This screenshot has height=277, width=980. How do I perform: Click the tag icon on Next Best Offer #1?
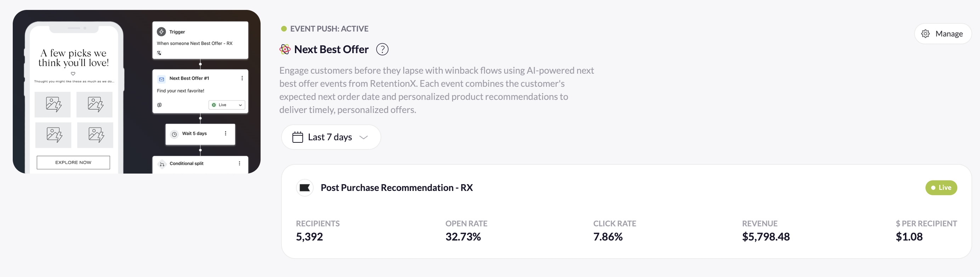click(x=160, y=104)
